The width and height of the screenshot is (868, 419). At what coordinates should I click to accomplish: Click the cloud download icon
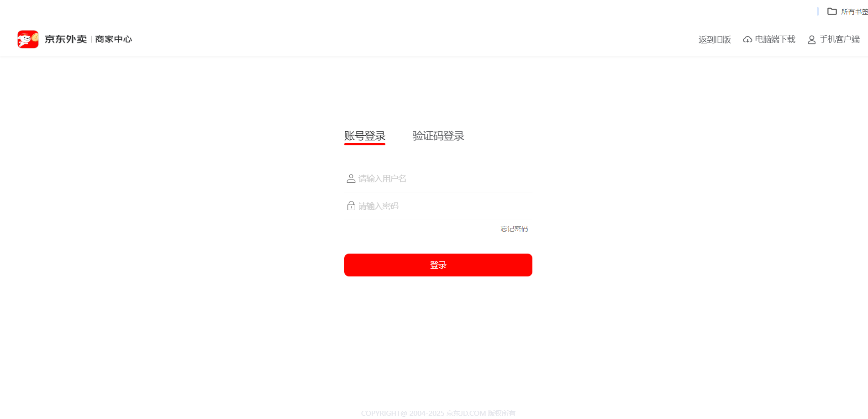click(747, 40)
